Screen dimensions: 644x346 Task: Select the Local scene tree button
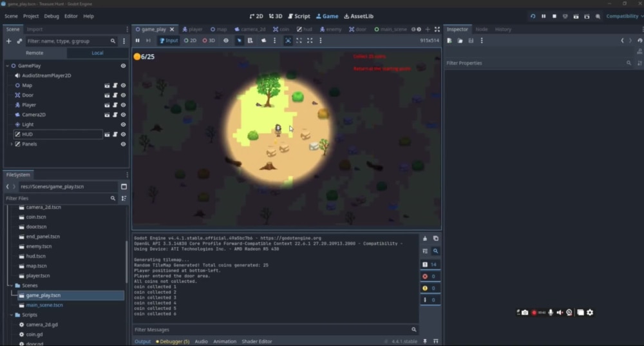click(97, 53)
